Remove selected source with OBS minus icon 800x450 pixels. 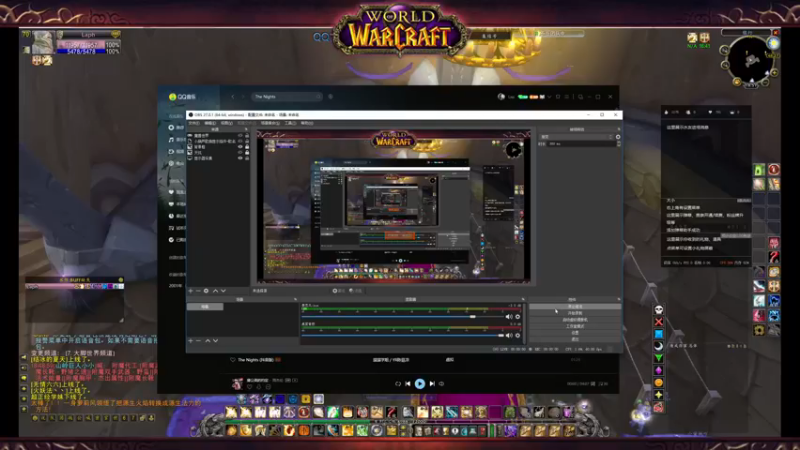tap(198, 291)
